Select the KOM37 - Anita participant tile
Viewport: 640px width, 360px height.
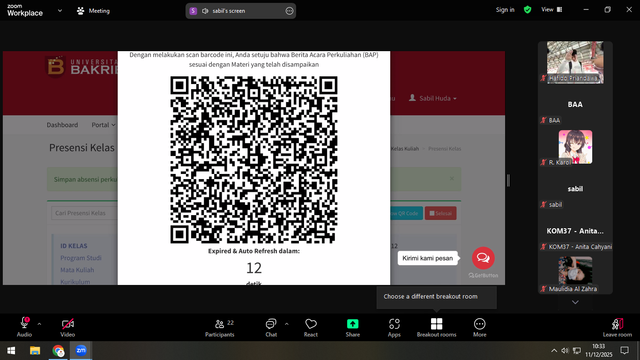pos(575,231)
